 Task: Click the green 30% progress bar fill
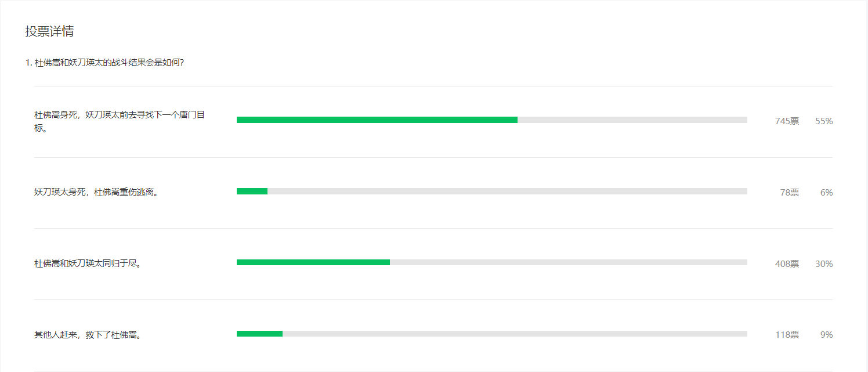[x=313, y=262]
